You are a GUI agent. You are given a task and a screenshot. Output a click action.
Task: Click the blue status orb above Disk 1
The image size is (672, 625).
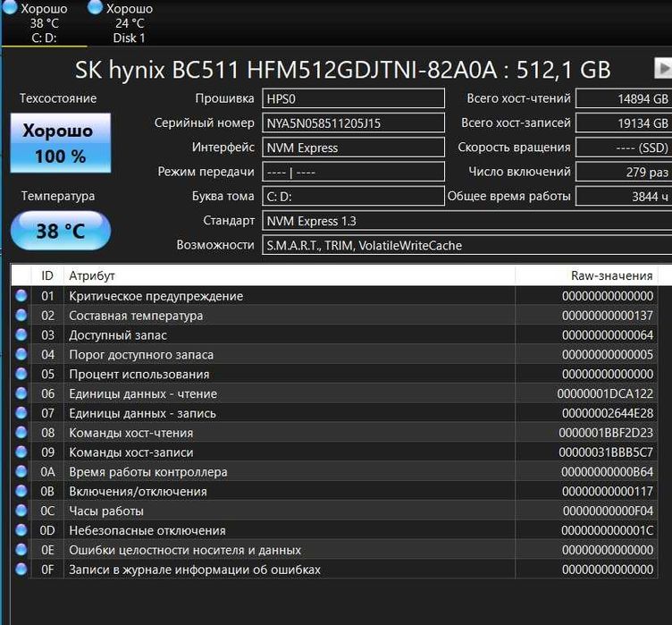tap(95, 7)
